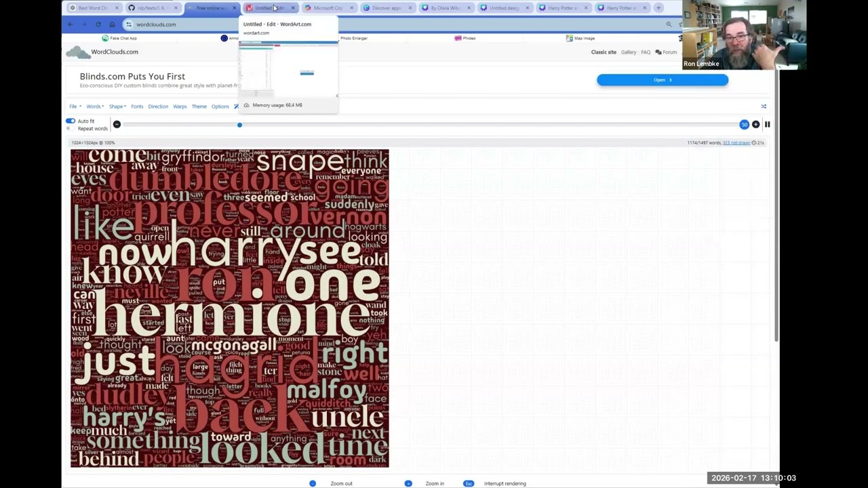Click the shuffle icon in toolbar
The image size is (868, 488).
[764, 106]
